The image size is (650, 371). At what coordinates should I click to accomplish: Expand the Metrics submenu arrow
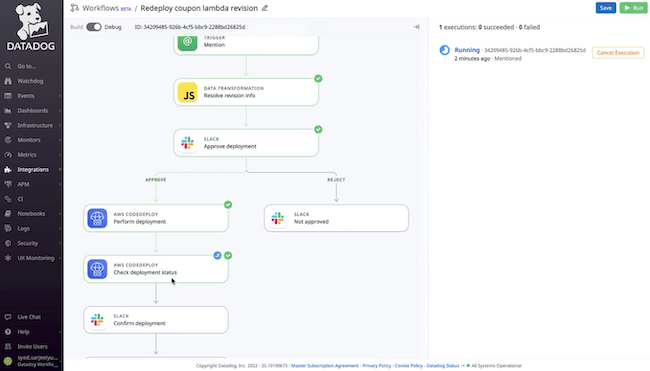tap(60, 155)
